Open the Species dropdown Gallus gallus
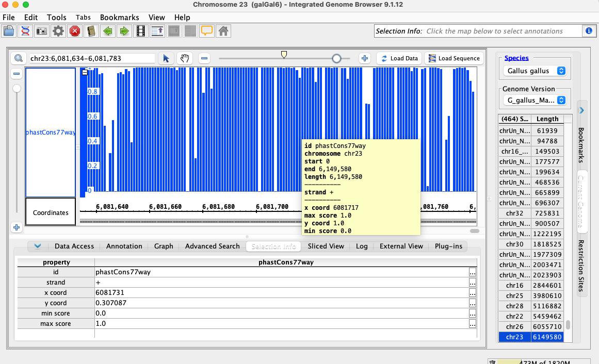The height and width of the screenshot is (364, 599). pyautogui.click(x=535, y=71)
